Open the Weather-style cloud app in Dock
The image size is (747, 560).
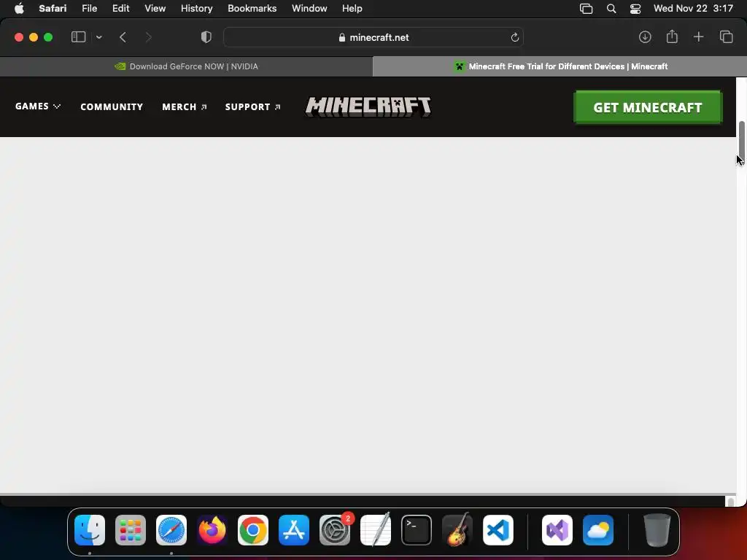[x=598, y=530]
